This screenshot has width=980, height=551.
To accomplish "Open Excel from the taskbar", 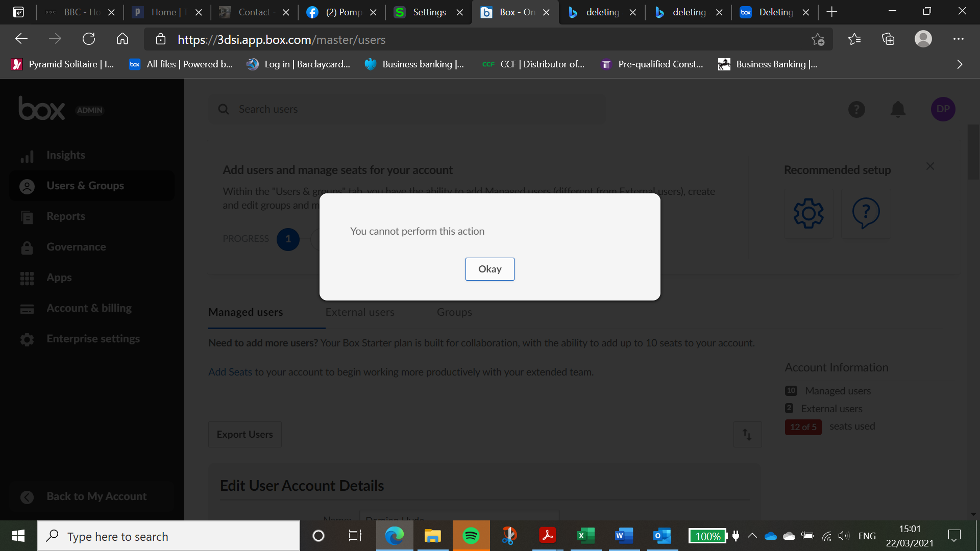I will (585, 536).
